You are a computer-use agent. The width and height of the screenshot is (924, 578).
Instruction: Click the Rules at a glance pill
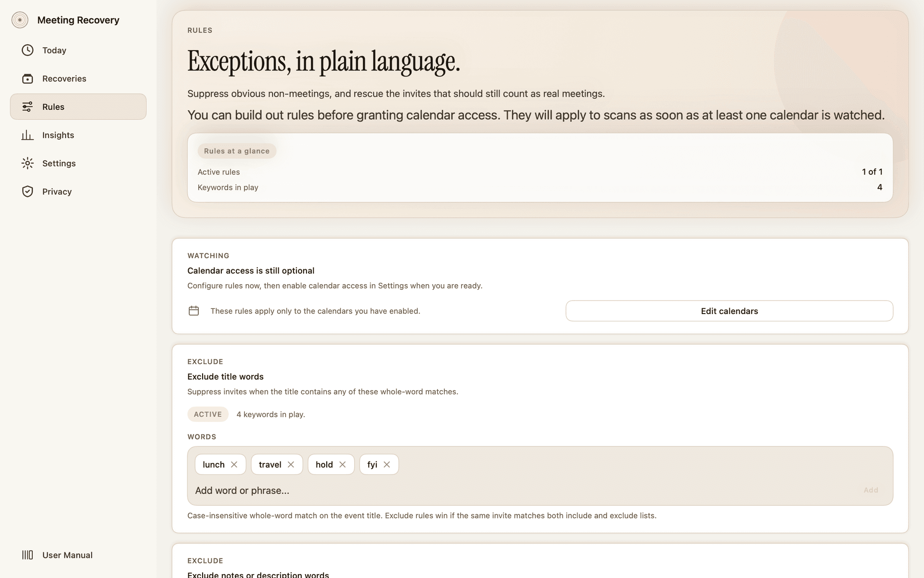click(237, 151)
